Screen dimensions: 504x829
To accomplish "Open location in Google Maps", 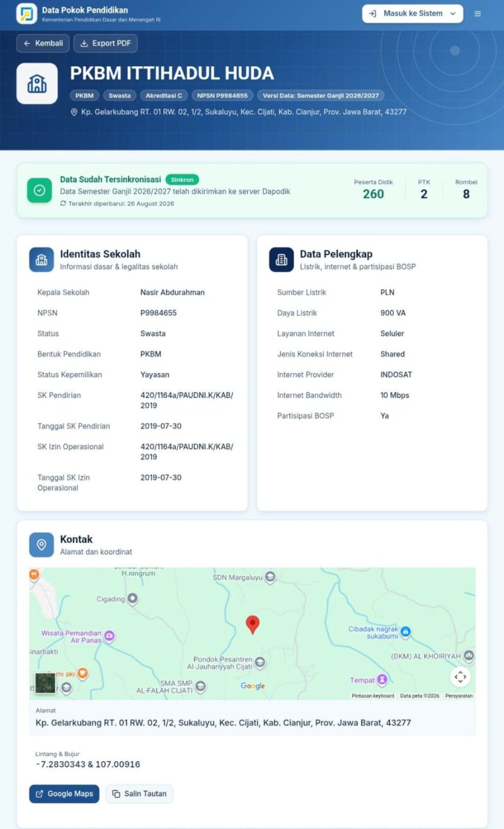I will tap(64, 794).
